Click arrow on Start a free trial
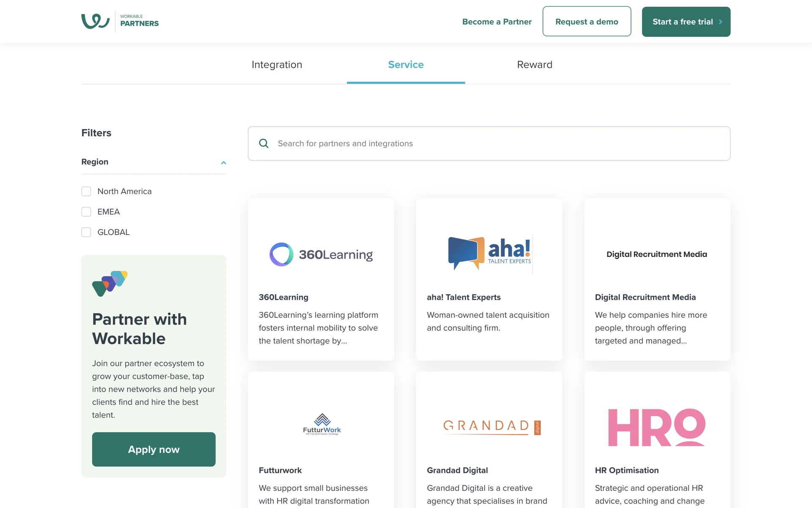812x508 pixels. [721, 22]
